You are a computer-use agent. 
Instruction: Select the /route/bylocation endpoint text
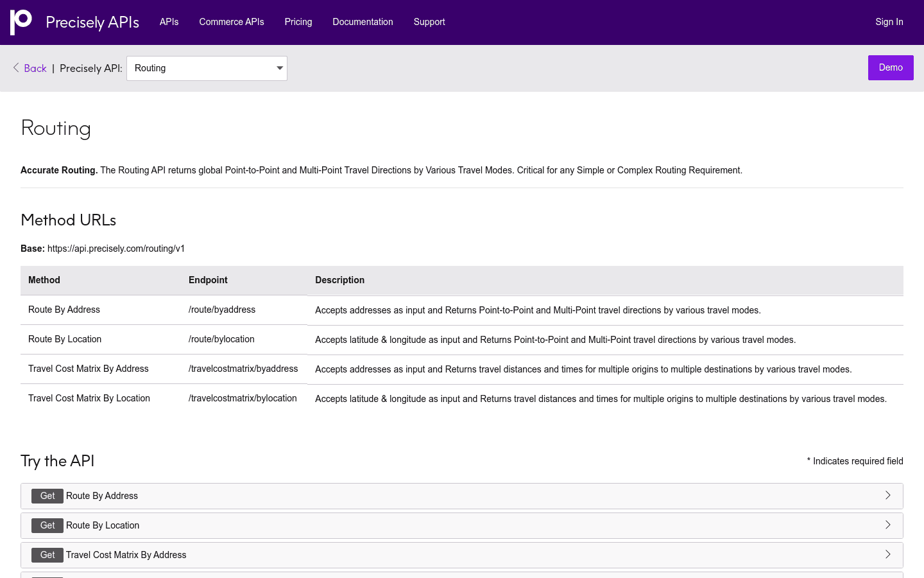tap(221, 339)
